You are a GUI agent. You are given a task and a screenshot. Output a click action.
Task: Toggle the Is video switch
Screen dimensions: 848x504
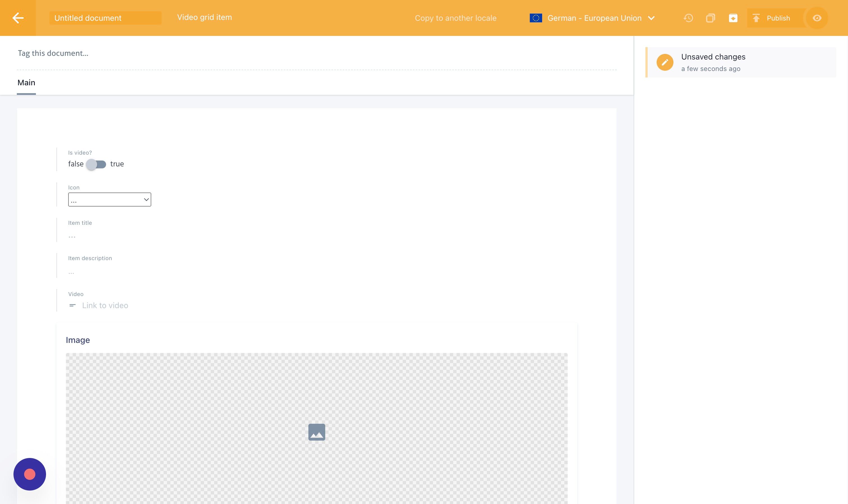point(96,164)
